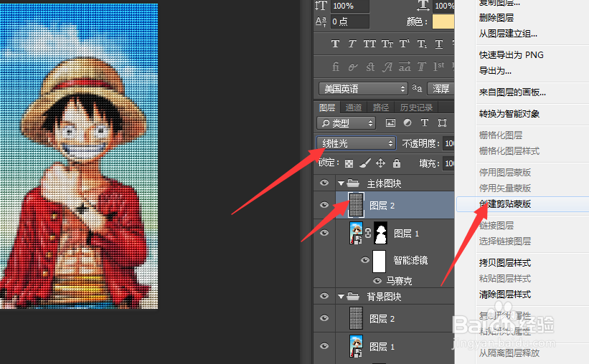Hide 图层 2 in the 背景图块 group
589x364 pixels.
tap(324, 318)
